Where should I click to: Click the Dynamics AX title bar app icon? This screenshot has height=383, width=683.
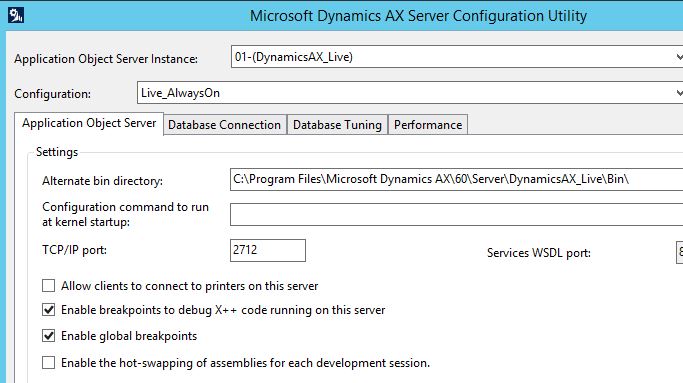(x=16, y=15)
